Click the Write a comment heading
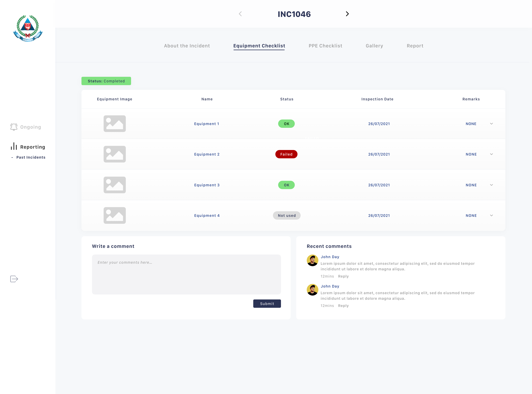 (x=113, y=246)
